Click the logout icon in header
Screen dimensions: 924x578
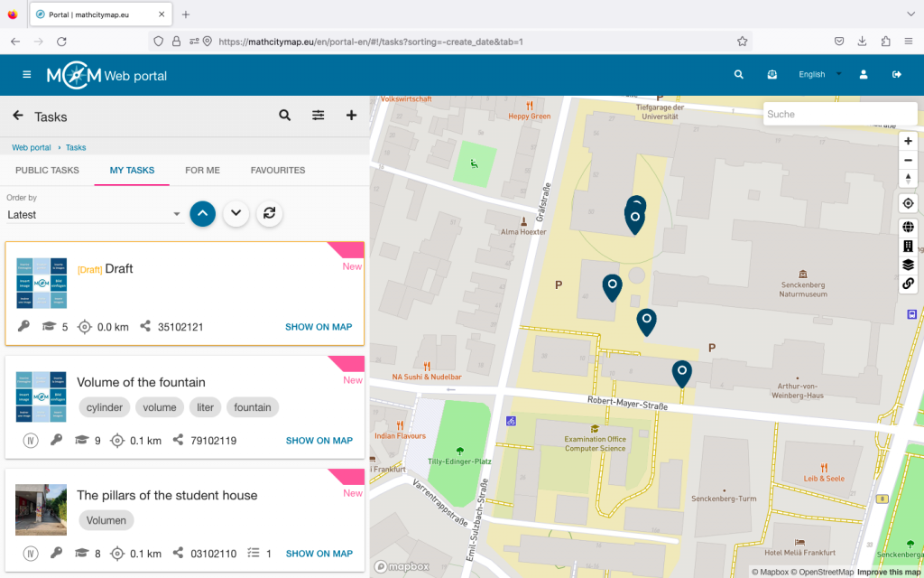point(897,75)
